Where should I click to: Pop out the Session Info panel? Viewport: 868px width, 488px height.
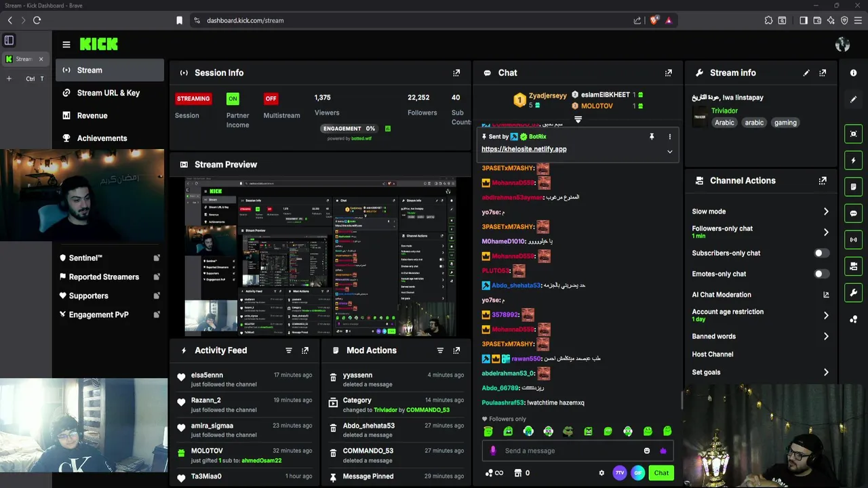coord(456,73)
